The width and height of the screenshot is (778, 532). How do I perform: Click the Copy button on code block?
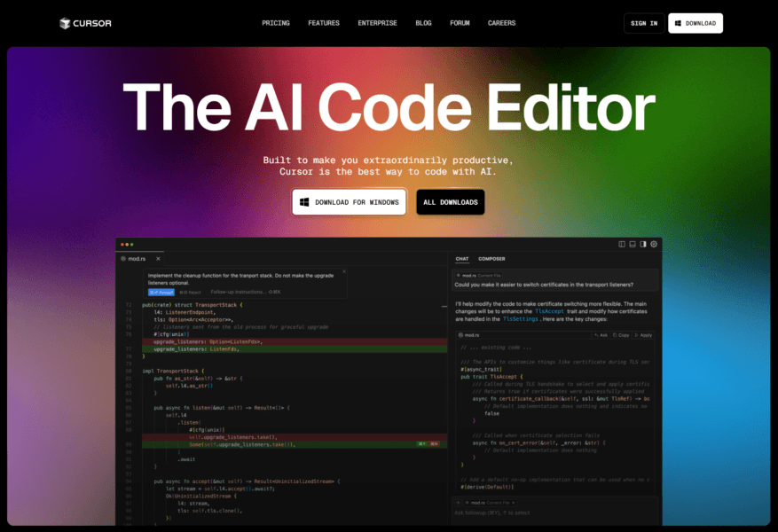pos(621,335)
